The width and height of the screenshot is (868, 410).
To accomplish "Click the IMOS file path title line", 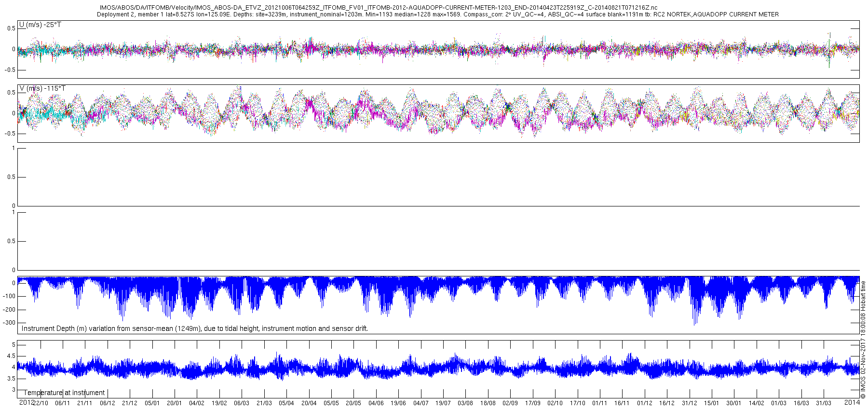I will [x=378, y=8].
